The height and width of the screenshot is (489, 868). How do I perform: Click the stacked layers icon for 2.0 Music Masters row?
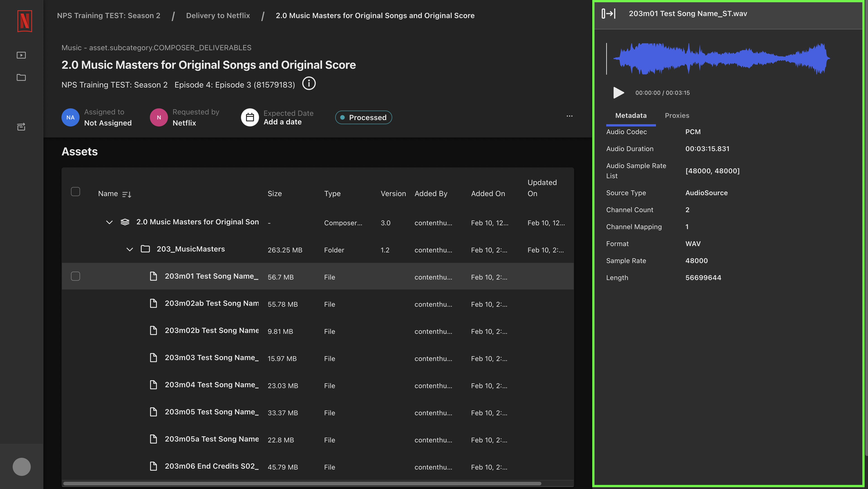click(x=125, y=222)
